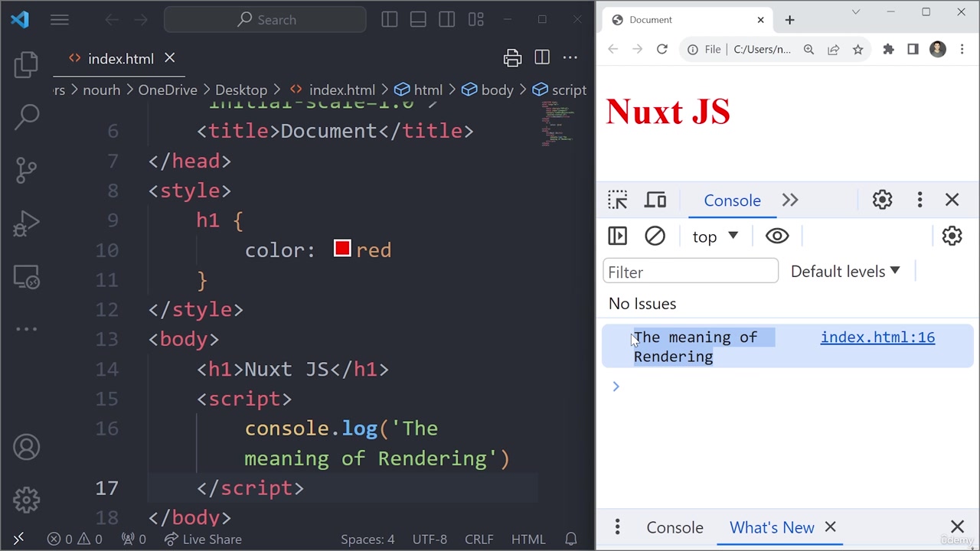Toggle the Chrome side panel
This screenshot has width=980, height=551.
[913, 49]
